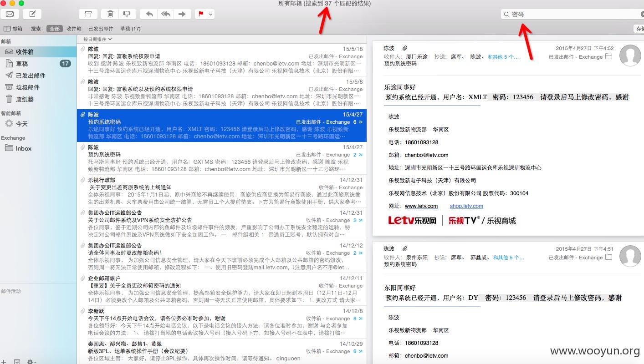Click the magnifier icon in the search field
This screenshot has width=644, height=364.
(506, 15)
